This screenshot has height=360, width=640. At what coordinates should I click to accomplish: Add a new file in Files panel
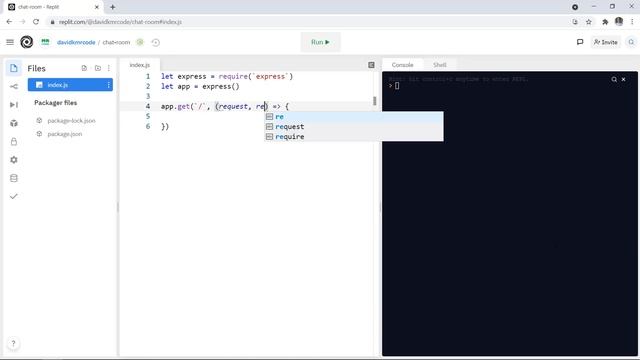(84, 68)
